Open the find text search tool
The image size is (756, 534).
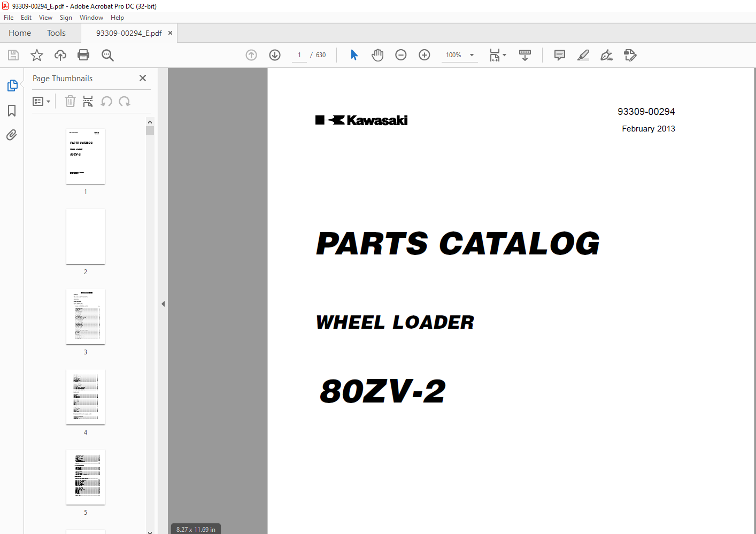tap(107, 55)
